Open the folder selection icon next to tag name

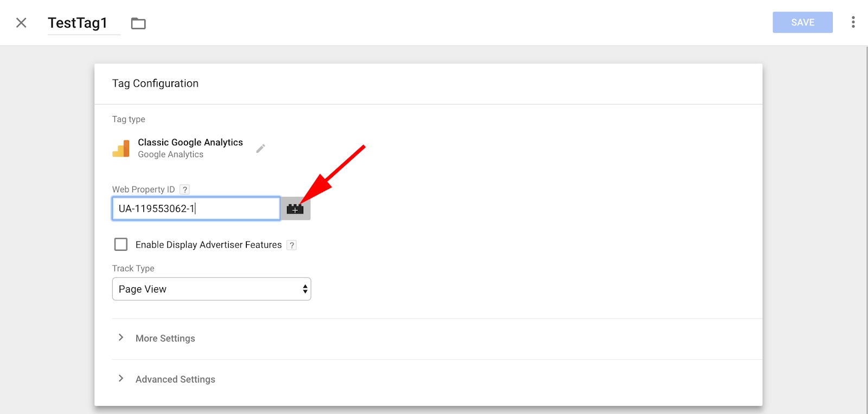coord(138,23)
